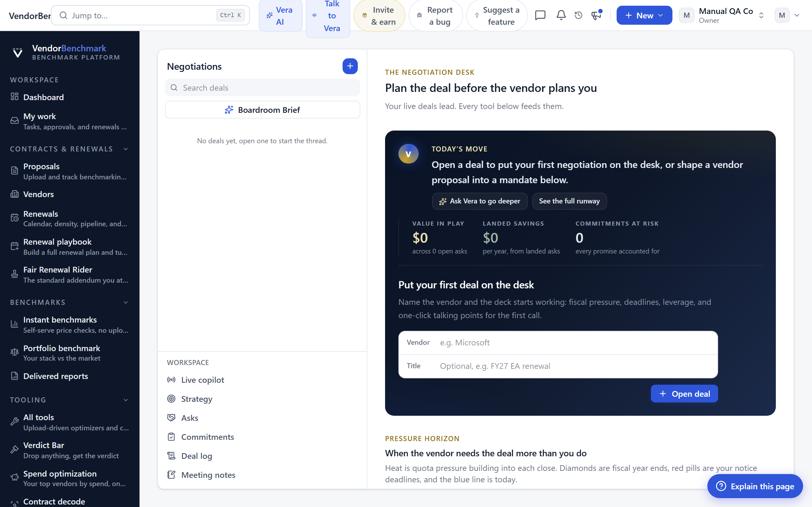This screenshot has height=507, width=812.
Task: Collapse the Tooling sidebar section
Action: pos(126,400)
